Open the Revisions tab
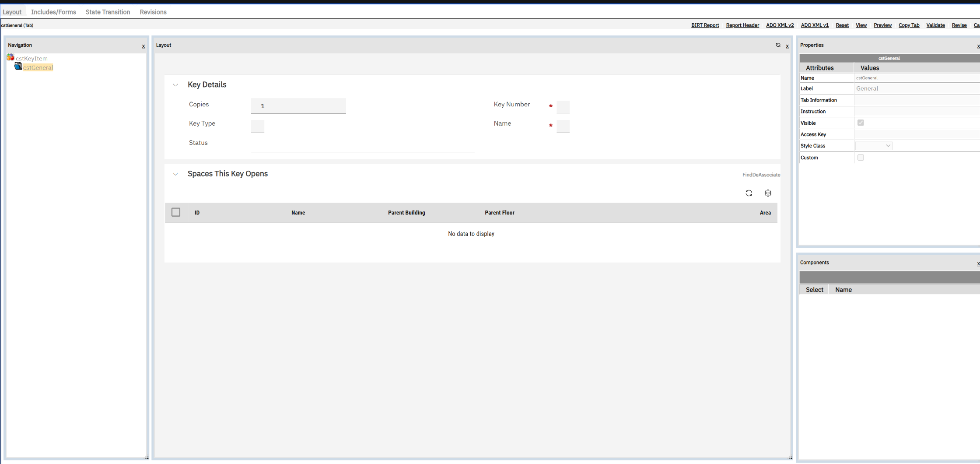This screenshot has width=980, height=464. (x=153, y=12)
